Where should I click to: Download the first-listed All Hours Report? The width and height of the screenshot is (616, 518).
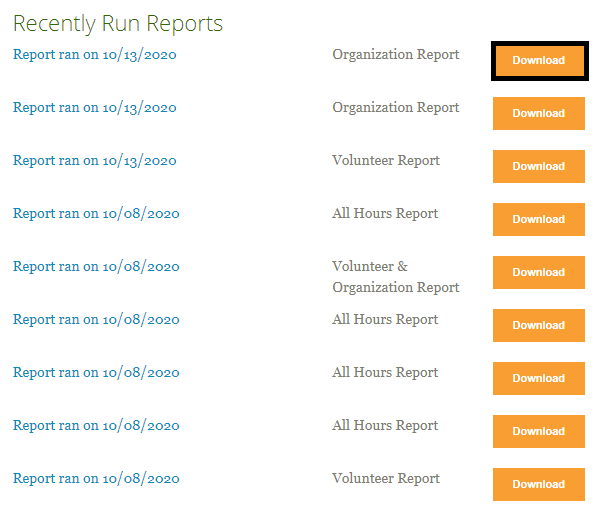[x=539, y=220]
